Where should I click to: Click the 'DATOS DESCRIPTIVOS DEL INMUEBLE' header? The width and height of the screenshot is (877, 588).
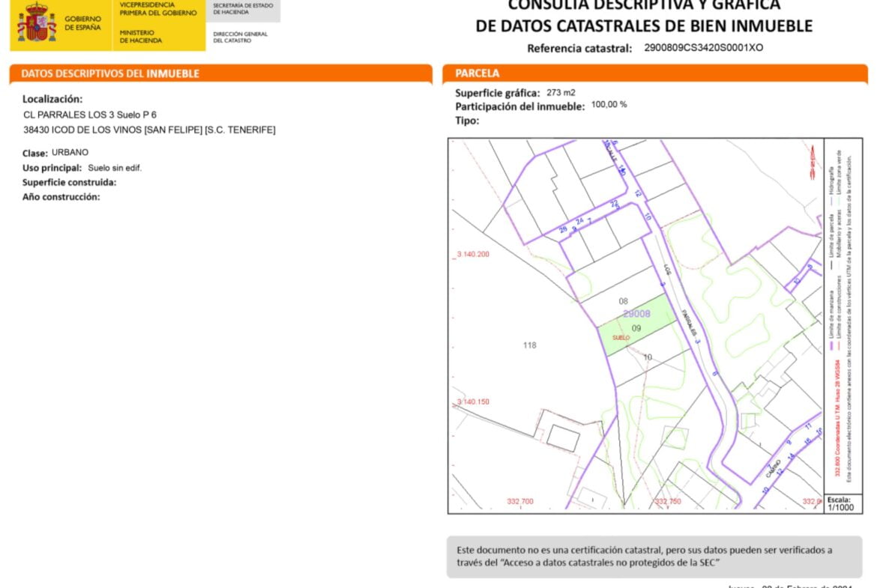[x=110, y=73]
